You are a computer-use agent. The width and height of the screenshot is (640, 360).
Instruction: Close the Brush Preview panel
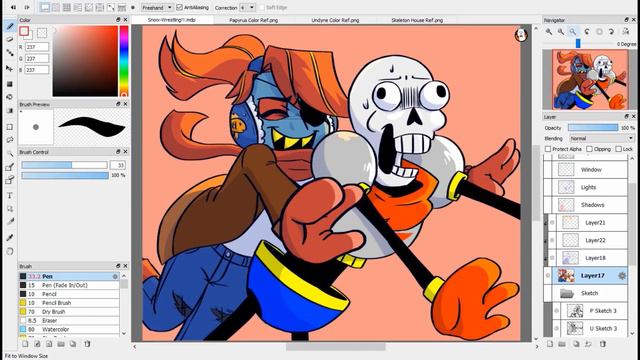tap(125, 104)
